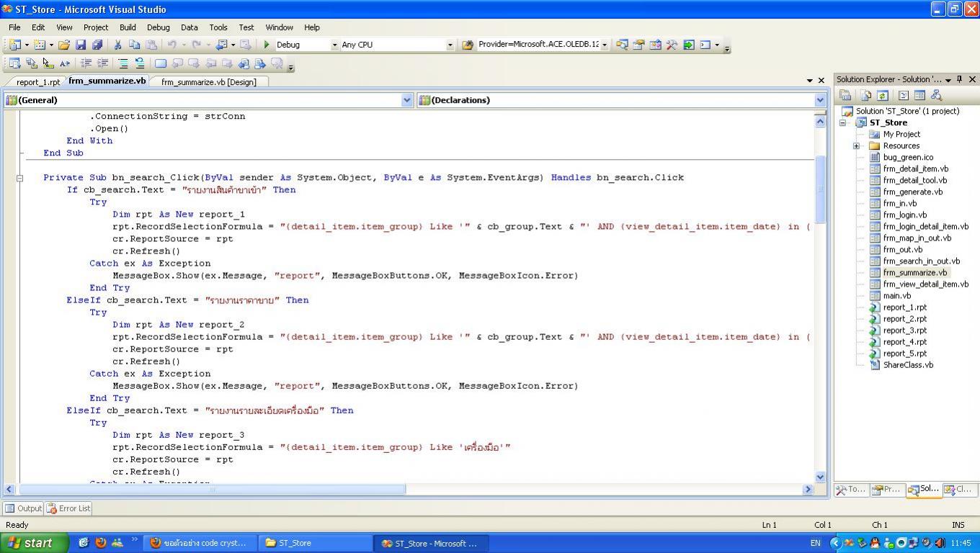Collapse bn_search_Click code region
Image resolution: width=980 pixels, height=553 pixels.
pos(20,178)
